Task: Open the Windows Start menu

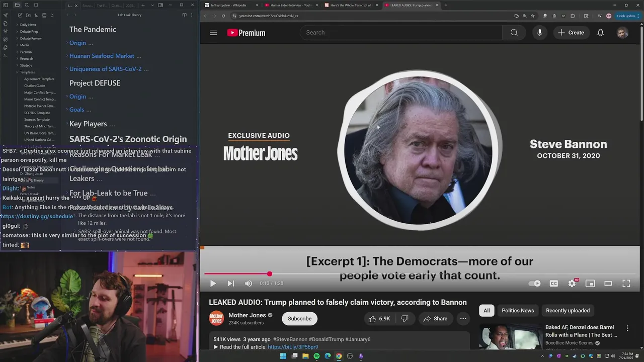Action: click(283, 356)
